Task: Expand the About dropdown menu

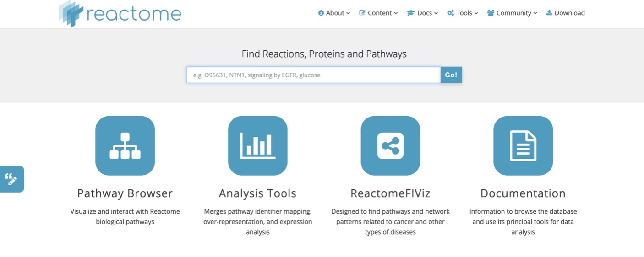Action: (x=334, y=13)
